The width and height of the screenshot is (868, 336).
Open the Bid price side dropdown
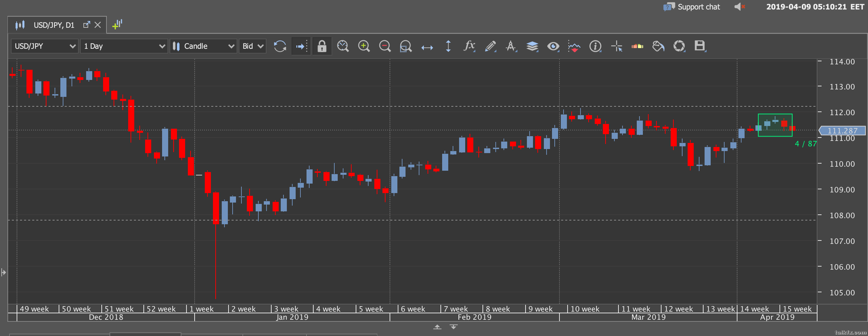tap(253, 46)
